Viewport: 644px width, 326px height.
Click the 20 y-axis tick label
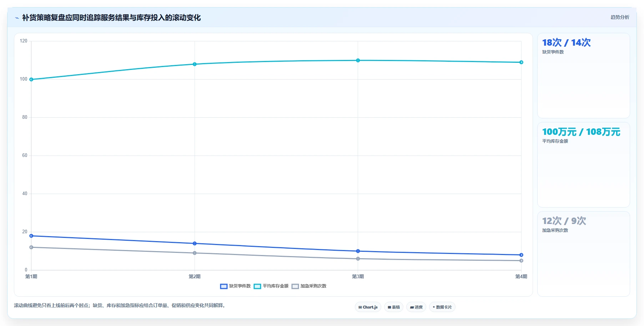click(25, 232)
